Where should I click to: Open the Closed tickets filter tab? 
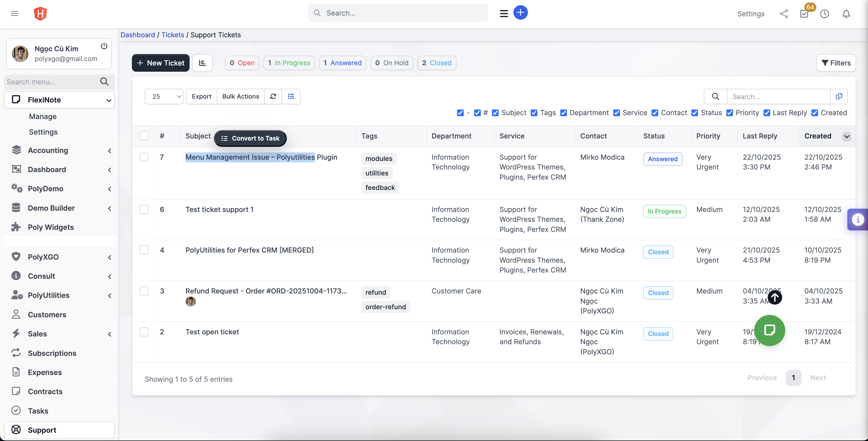click(x=437, y=63)
